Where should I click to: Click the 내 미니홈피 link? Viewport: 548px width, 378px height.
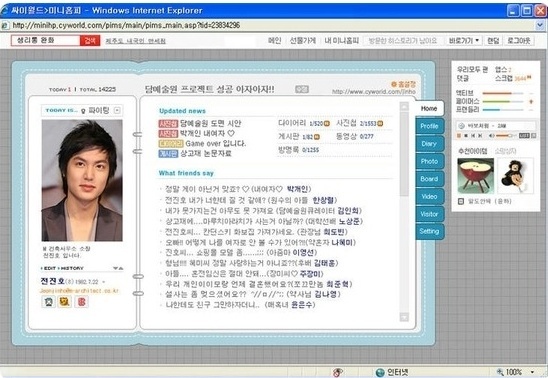click(x=342, y=41)
